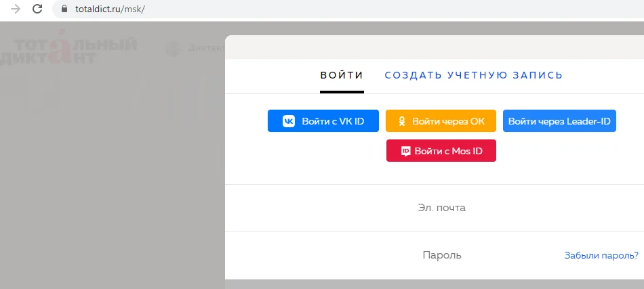View site security lock info
Screen dimensions: 644x289
(64, 9)
